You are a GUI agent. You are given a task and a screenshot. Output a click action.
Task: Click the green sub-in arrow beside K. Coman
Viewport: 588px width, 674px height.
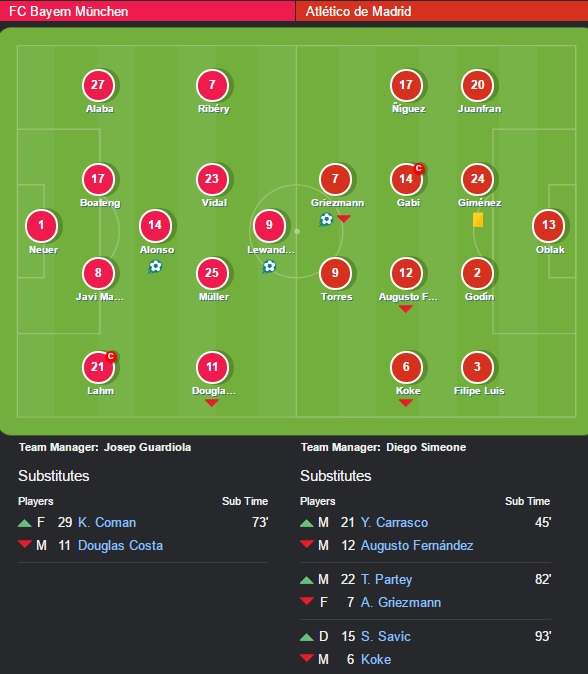[x=25, y=523]
